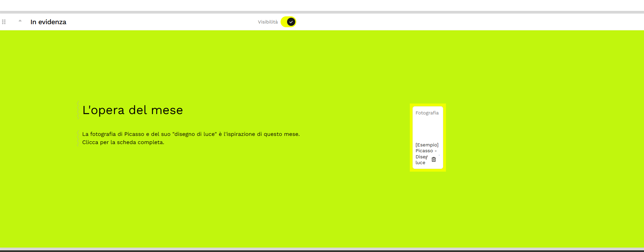Click the gray divider bar above section
Image resolution: width=644 pixels, height=252 pixels.
click(x=322, y=12)
